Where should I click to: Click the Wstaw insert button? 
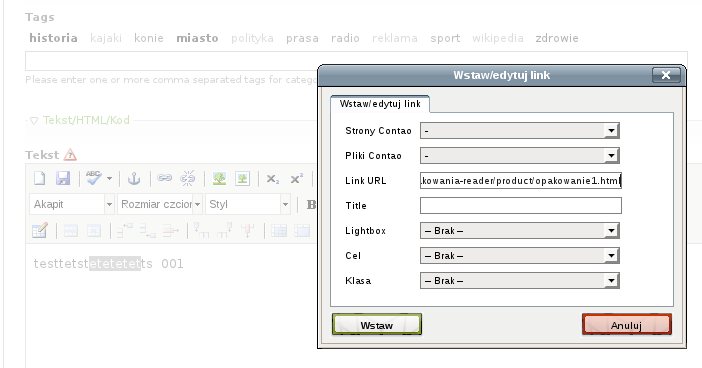377,325
